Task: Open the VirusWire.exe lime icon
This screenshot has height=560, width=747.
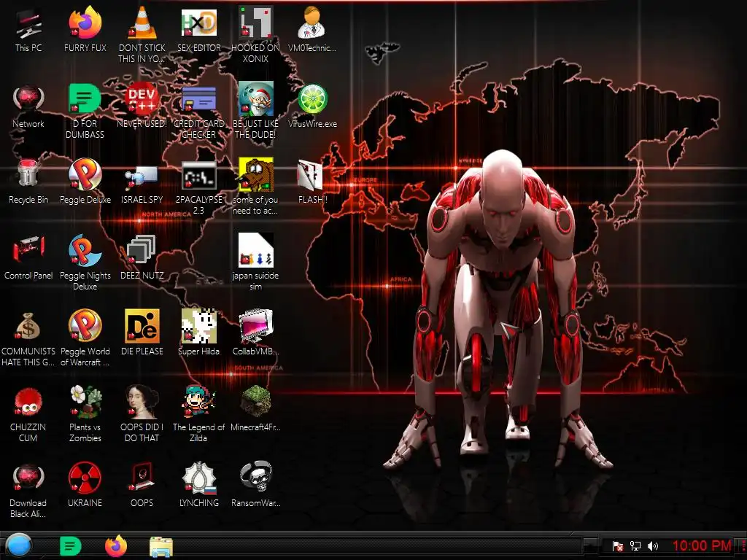Action: 312,98
